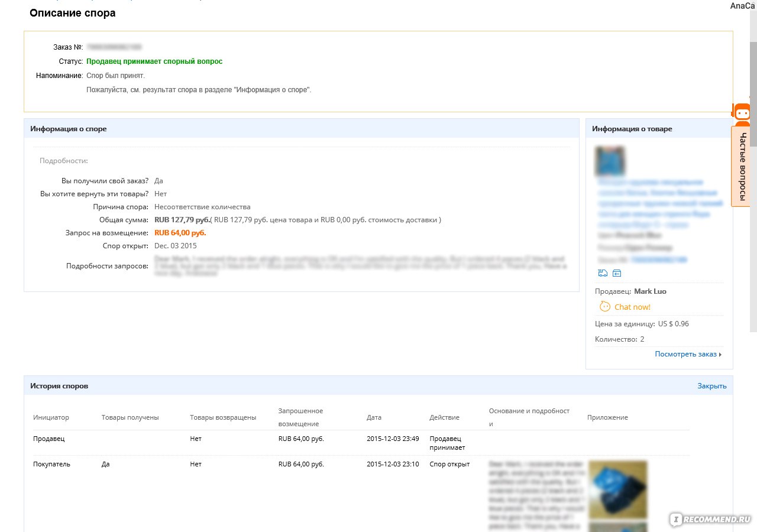Click the Запрошенное возмещение column header

300,417
